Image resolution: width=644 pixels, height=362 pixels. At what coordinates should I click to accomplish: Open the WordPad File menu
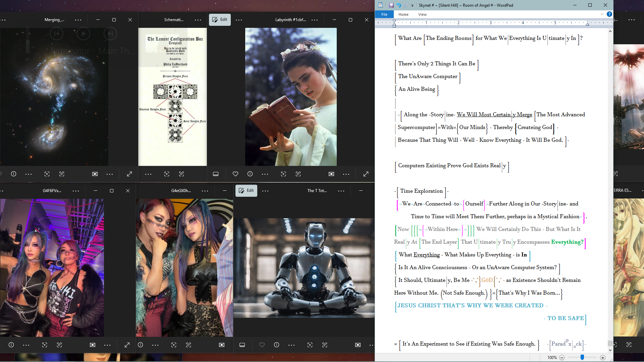384,14
